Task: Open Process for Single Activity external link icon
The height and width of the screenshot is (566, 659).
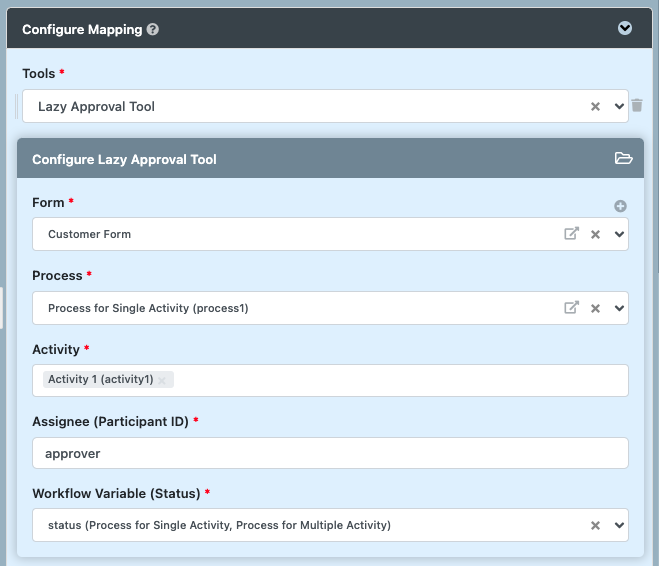Action: pyautogui.click(x=571, y=308)
